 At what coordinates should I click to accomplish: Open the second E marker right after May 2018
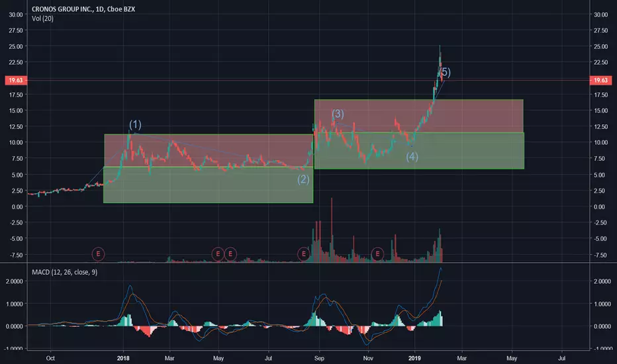tap(230, 254)
